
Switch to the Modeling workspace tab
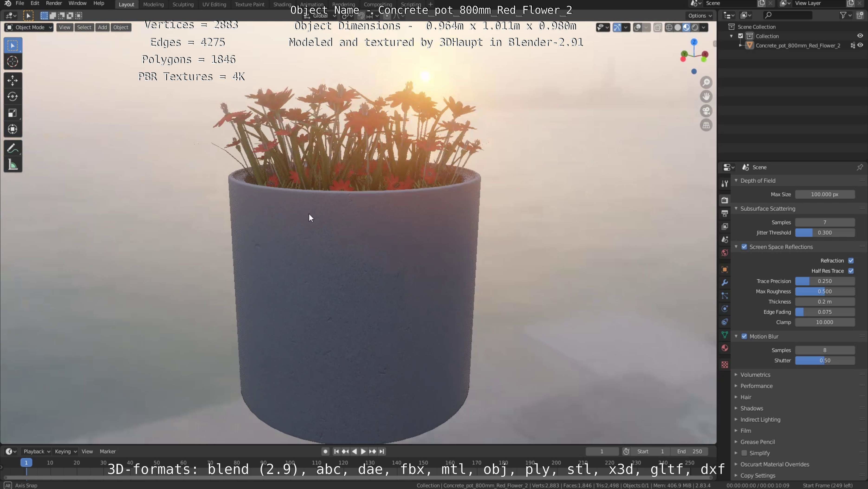(153, 4)
